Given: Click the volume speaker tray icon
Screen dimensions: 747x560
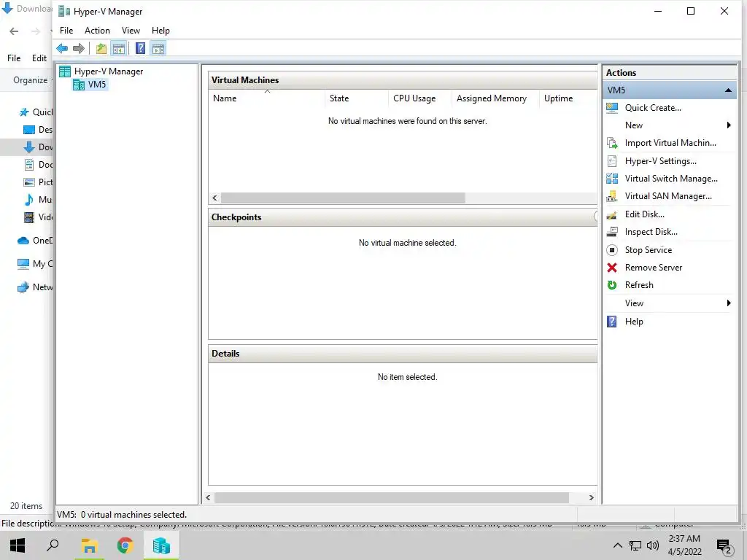Looking at the screenshot, I should click(x=653, y=545).
